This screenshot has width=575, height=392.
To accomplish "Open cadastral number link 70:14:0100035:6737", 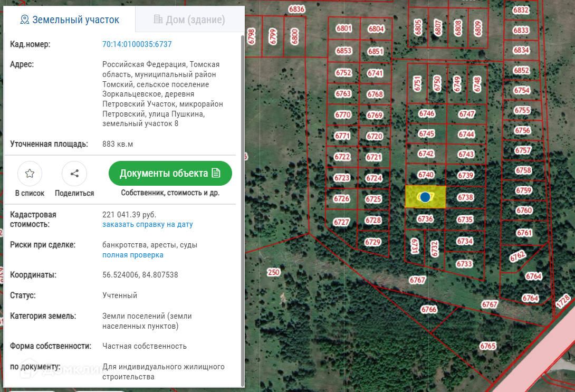I will tap(137, 44).
